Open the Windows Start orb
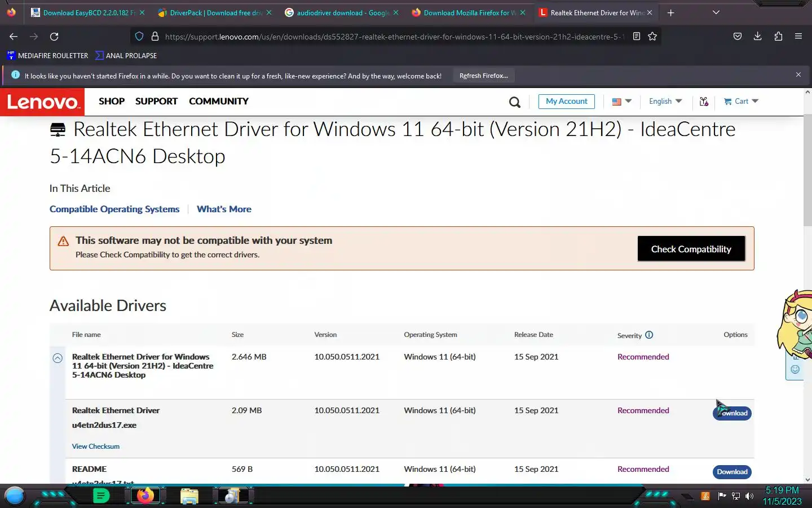 click(15, 496)
